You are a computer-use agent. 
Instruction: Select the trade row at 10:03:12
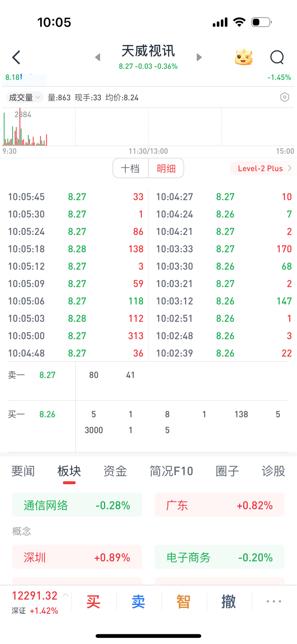tap(224, 301)
